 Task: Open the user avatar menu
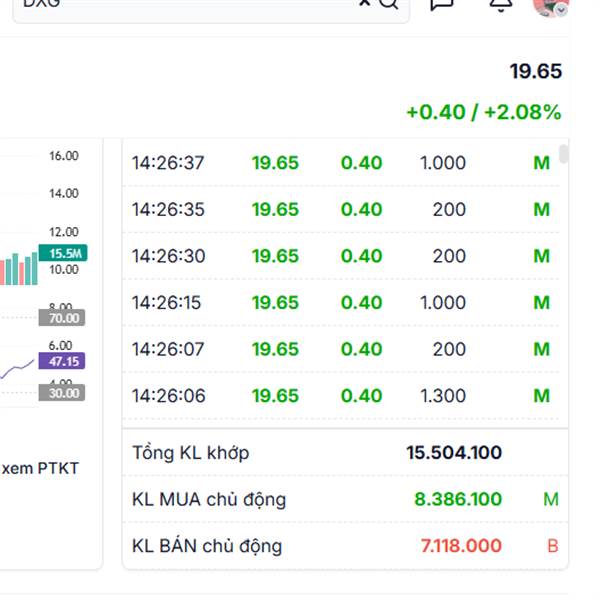pos(549,4)
